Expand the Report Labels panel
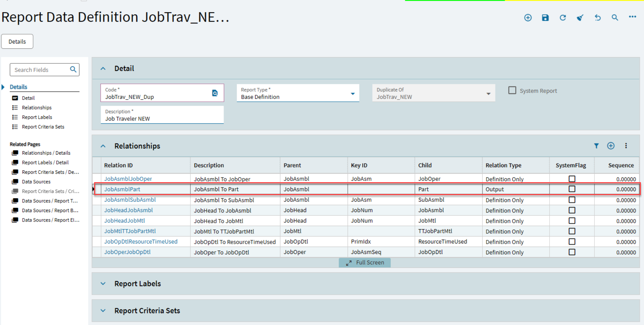Screen dimensions: 644x325 coord(103,284)
